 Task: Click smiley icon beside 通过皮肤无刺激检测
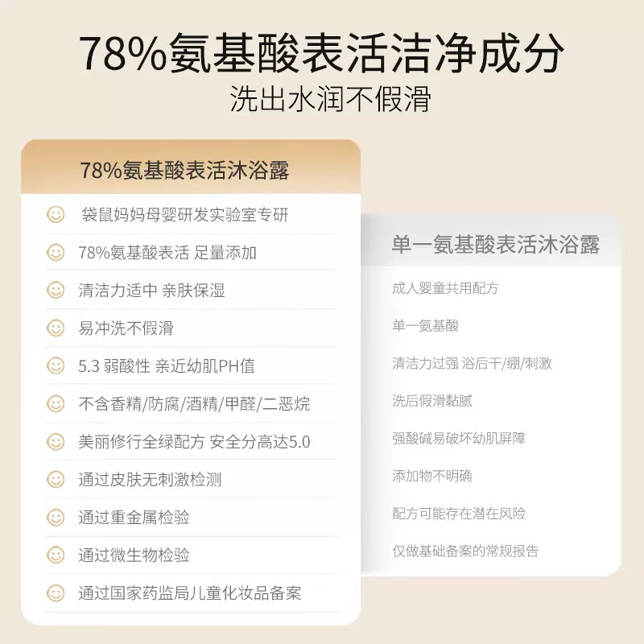(x=56, y=479)
